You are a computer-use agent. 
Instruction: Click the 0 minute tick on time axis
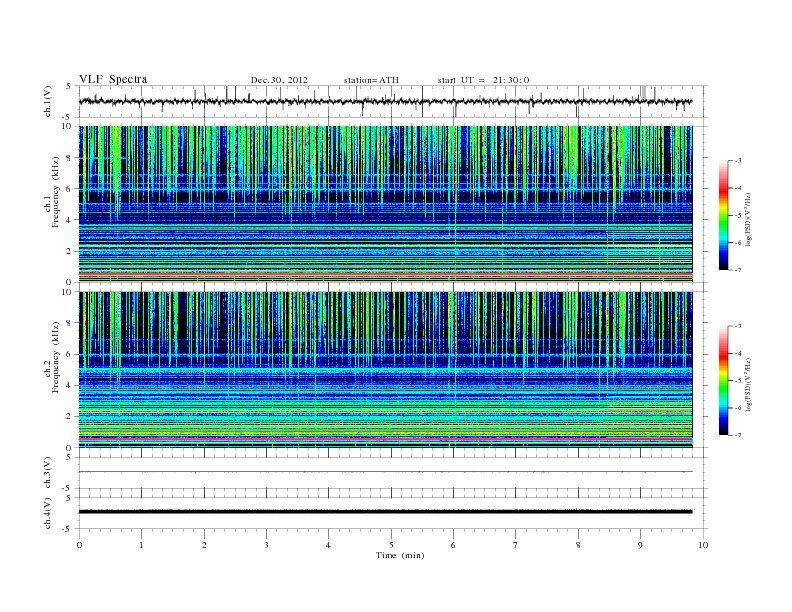(x=79, y=545)
